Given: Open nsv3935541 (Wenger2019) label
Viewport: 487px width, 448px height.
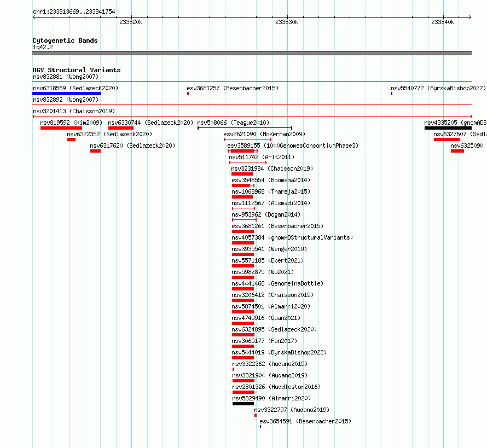Looking at the screenshot, I should click(269, 249).
